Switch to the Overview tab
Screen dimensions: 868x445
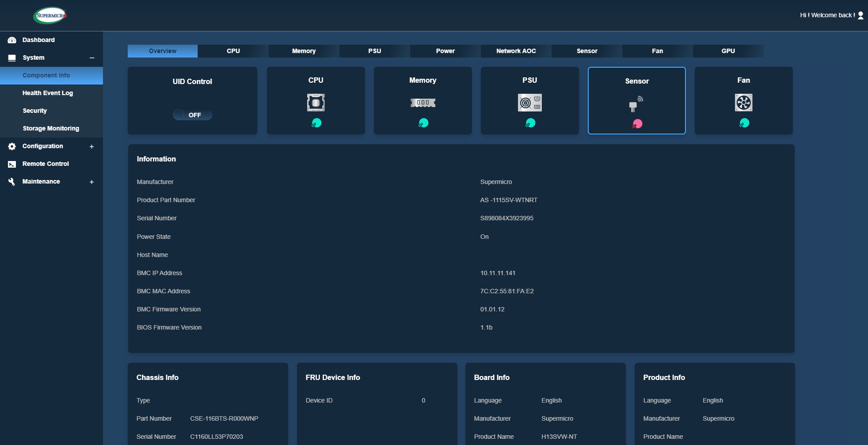click(163, 51)
